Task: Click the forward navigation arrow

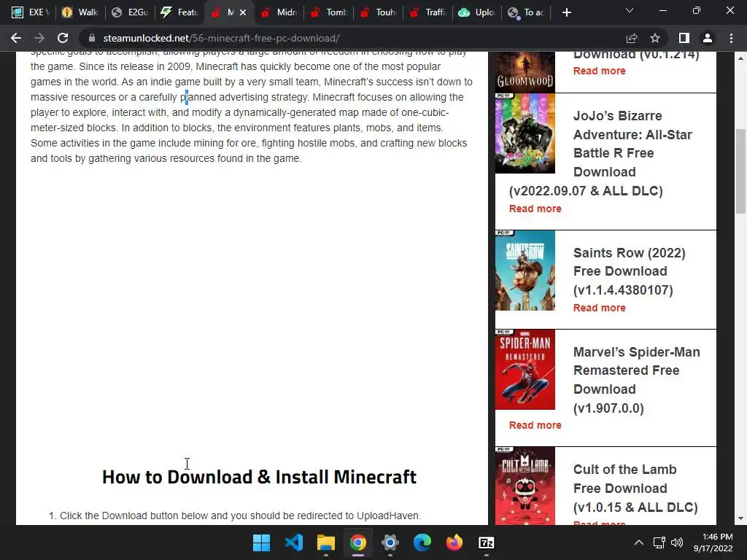Action: tap(39, 38)
